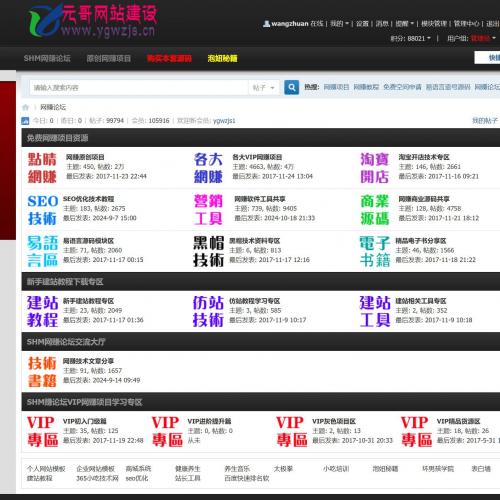
Task: Click the white 快捷 button at right
Action: (487, 58)
